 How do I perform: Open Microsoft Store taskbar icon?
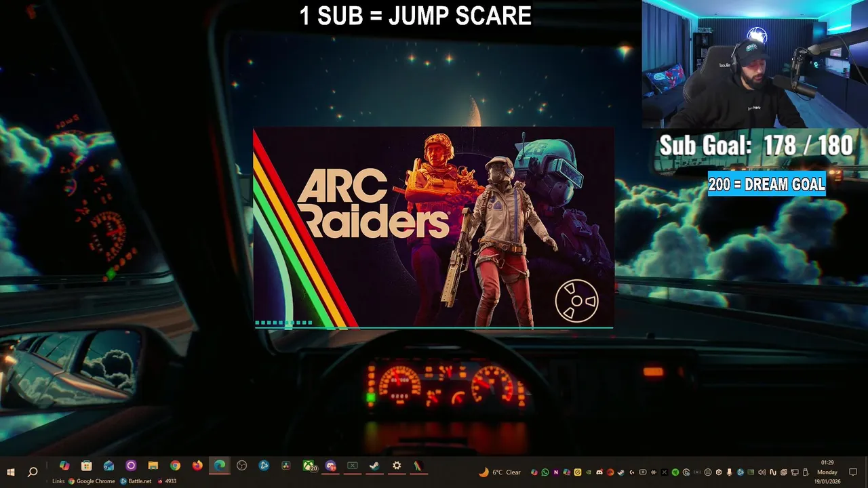pyautogui.click(x=86, y=466)
